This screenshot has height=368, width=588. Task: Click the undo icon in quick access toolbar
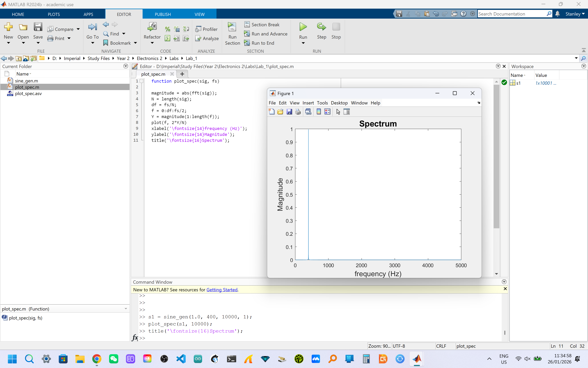coord(436,14)
